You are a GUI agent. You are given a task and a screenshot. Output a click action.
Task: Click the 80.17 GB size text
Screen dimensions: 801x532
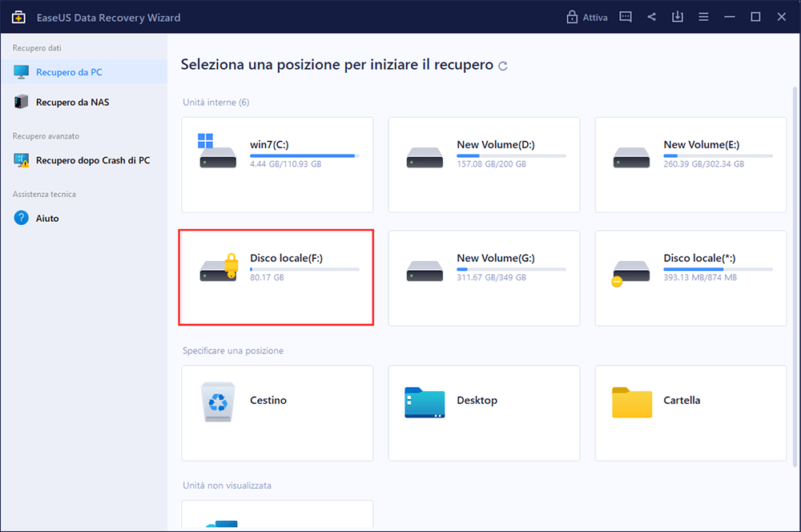[x=267, y=277]
